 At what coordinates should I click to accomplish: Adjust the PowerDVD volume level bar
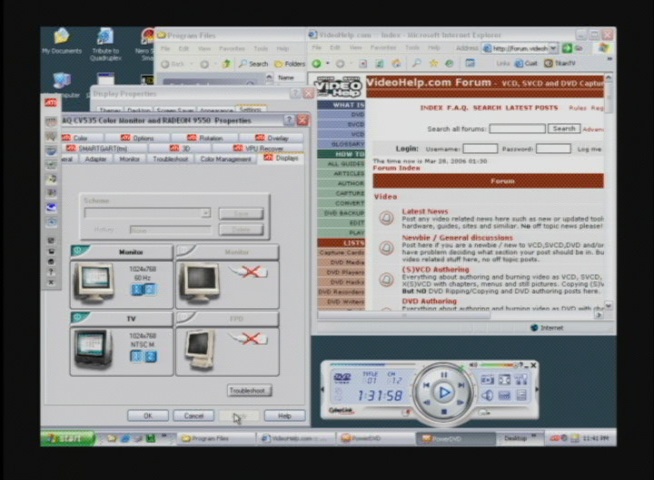point(498,365)
